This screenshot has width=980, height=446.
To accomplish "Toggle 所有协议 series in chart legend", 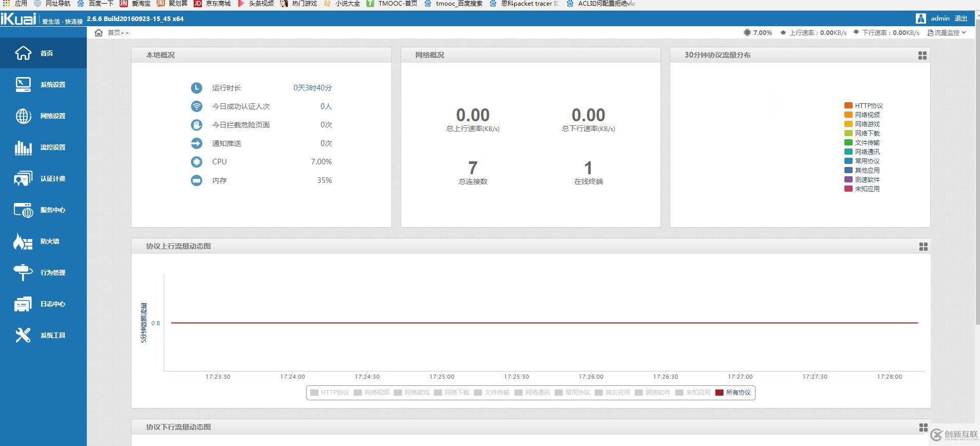I will tap(733, 393).
